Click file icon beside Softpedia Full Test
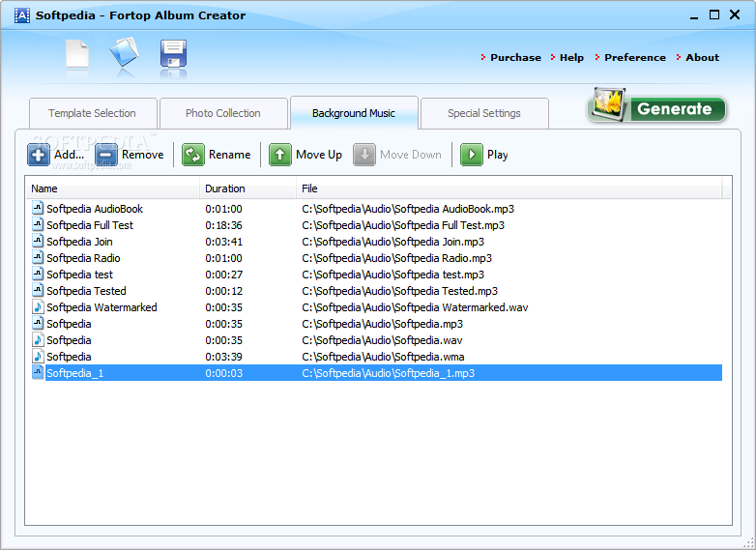This screenshot has height=550, width=756. click(x=38, y=224)
